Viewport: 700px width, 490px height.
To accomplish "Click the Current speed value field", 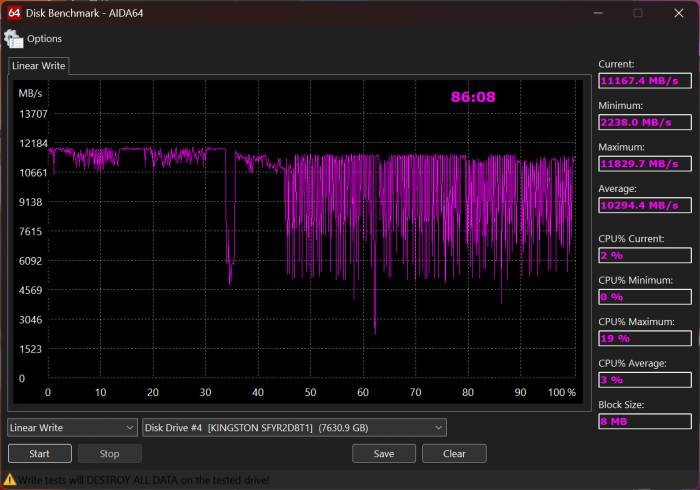I will click(643, 81).
